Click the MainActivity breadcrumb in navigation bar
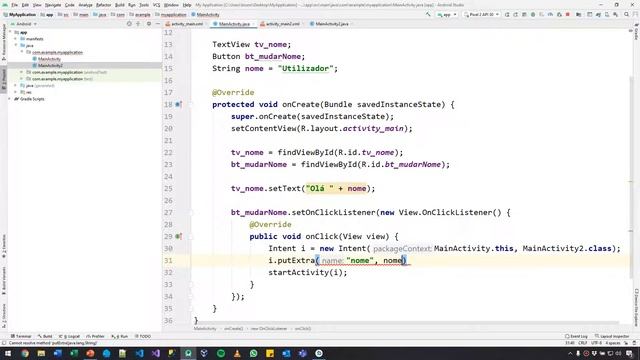The height and width of the screenshot is (360, 640). [x=206, y=14]
